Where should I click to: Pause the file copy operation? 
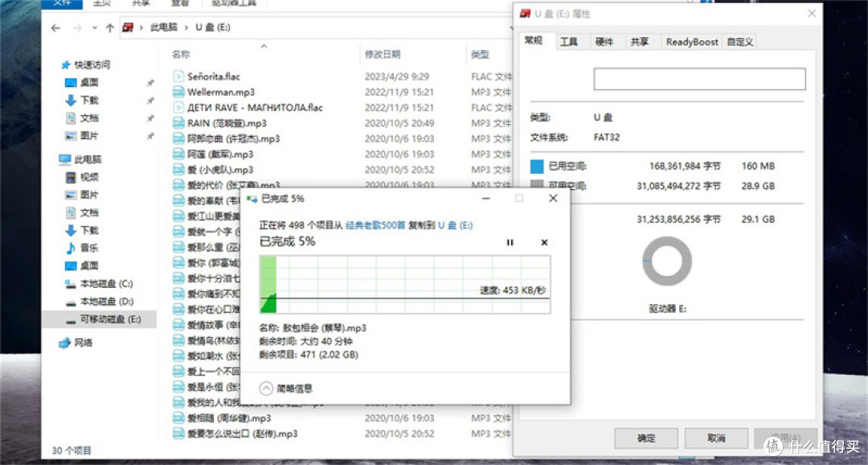coord(510,242)
